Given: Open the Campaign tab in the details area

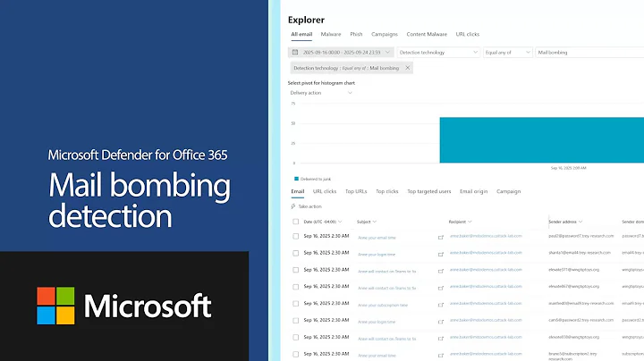Looking at the screenshot, I should tap(508, 191).
